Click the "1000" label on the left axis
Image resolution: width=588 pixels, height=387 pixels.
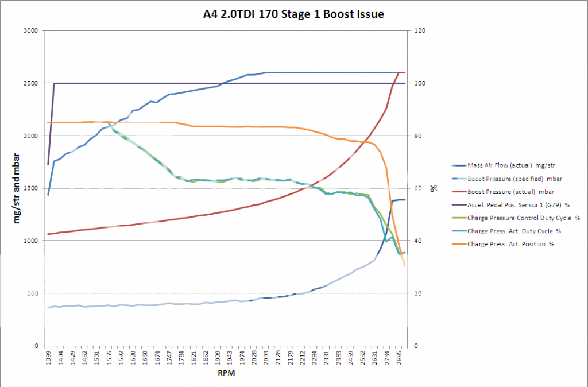tap(31, 241)
